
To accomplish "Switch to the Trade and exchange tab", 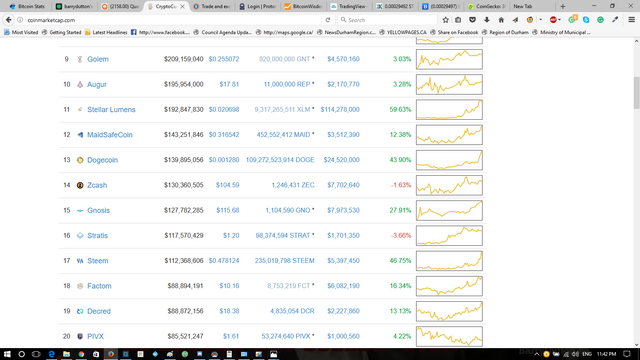I will 211,6.
